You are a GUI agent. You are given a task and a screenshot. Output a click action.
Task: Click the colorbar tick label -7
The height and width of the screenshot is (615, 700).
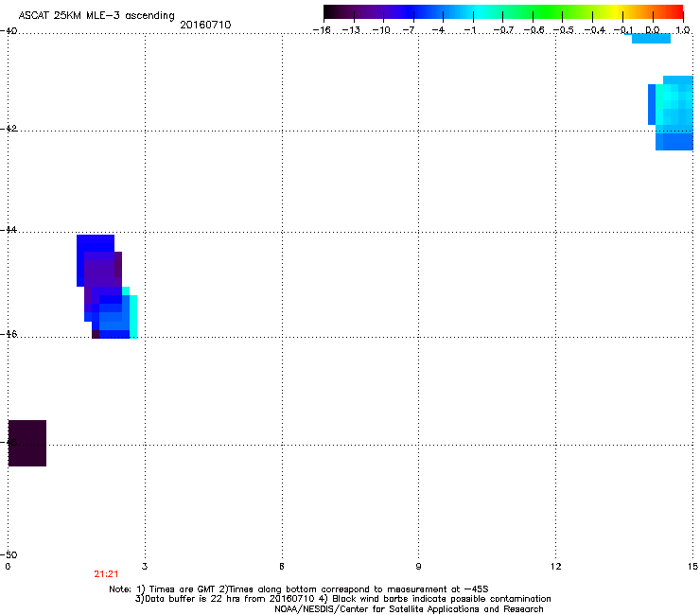[x=411, y=30]
